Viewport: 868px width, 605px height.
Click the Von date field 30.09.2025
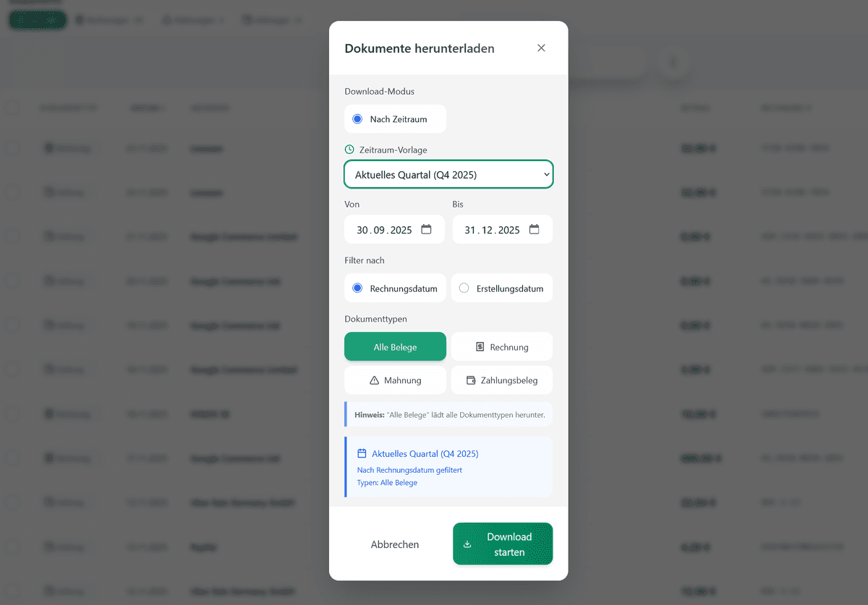[x=394, y=229]
